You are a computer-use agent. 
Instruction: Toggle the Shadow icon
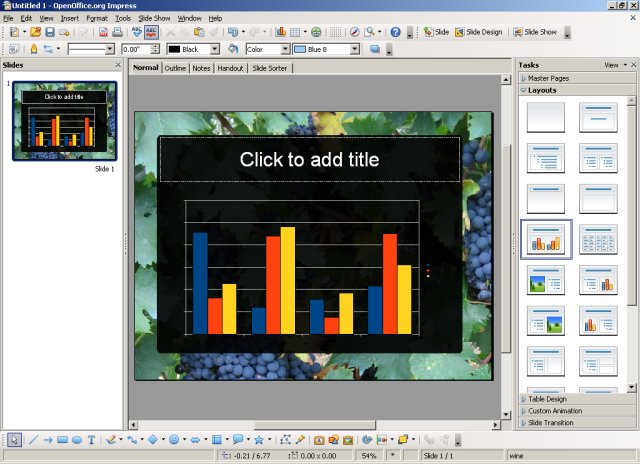click(375, 49)
